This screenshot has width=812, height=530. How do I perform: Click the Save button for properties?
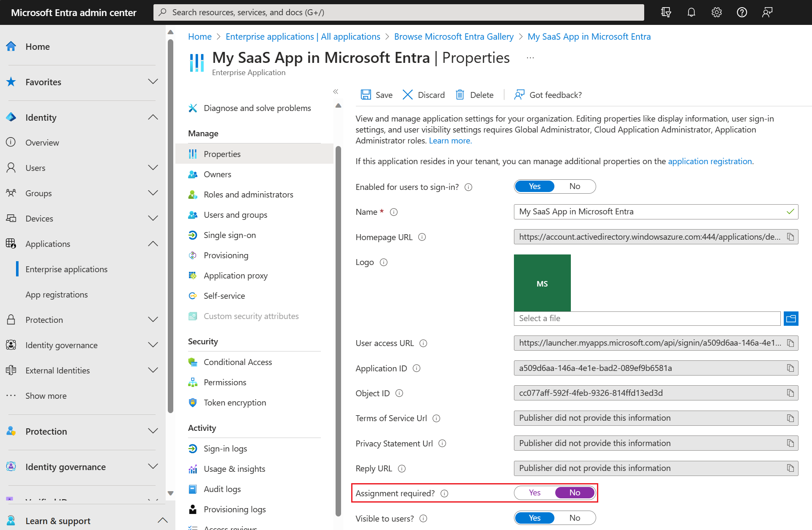376,95
